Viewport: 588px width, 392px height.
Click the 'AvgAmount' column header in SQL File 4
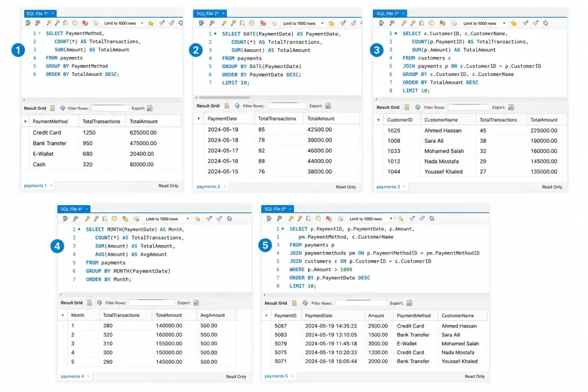(x=213, y=315)
